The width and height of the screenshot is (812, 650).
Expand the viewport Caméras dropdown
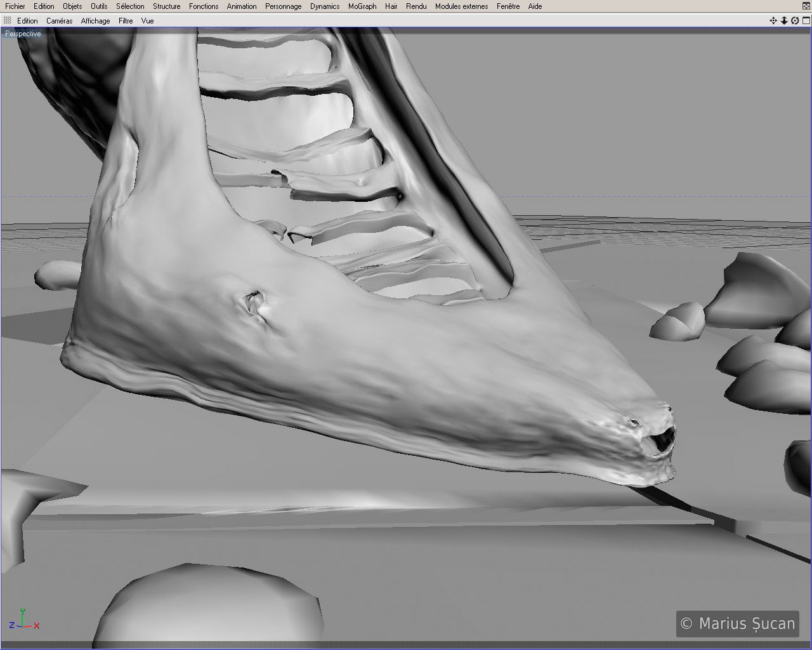[59, 21]
